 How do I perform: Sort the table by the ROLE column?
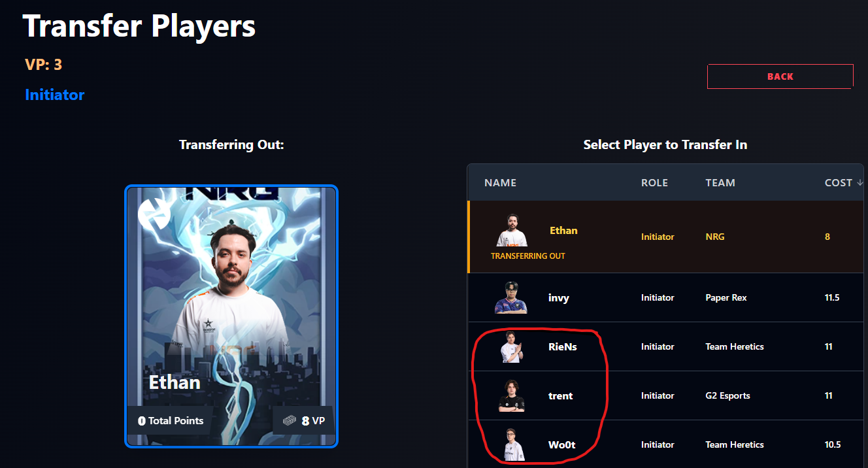(654, 183)
